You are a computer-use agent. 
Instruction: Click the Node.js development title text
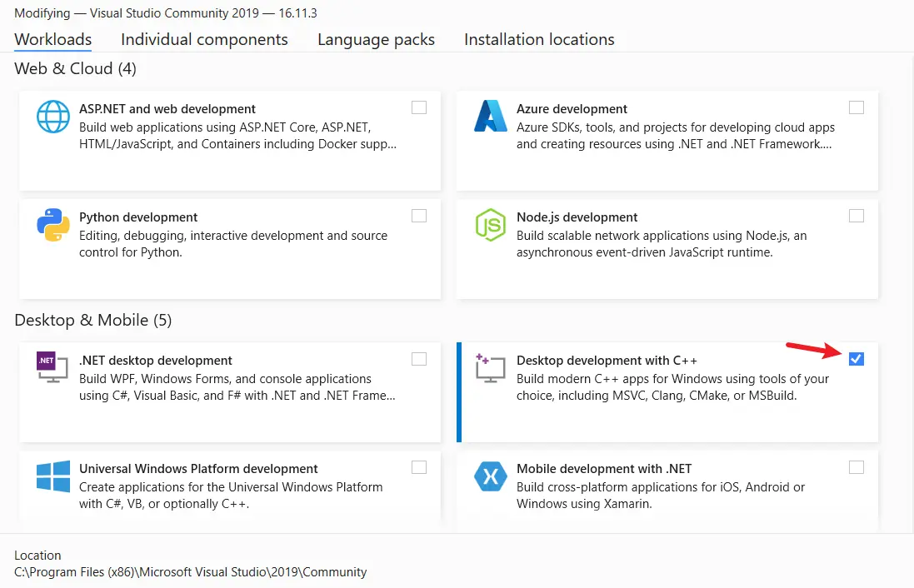point(577,217)
